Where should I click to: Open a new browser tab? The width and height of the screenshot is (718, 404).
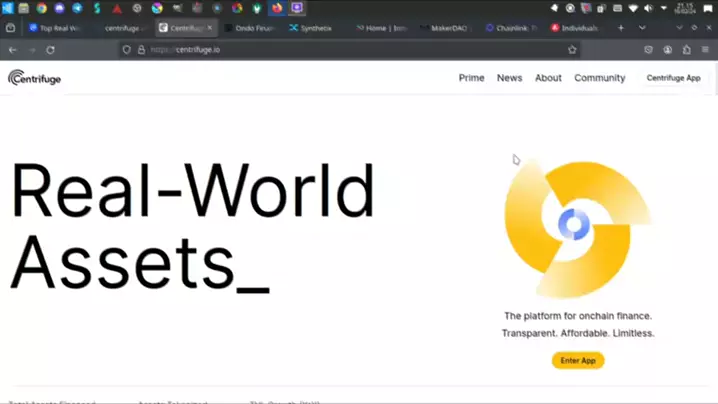[621, 28]
